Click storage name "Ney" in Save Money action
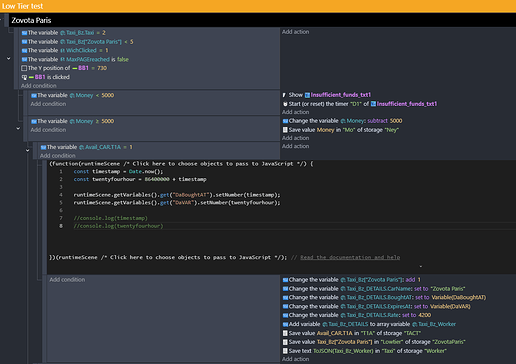This screenshot has height=364, width=516. (x=392, y=130)
